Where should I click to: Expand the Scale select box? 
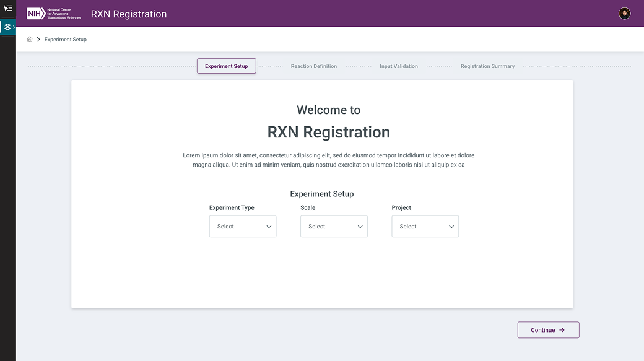tap(333, 227)
